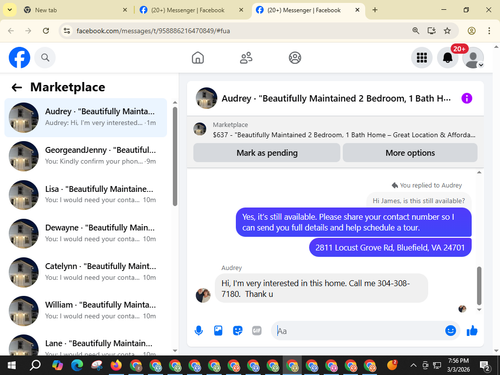The image size is (500, 375).
Task: Select the Dewayne conversation
Action: tap(86, 233)
